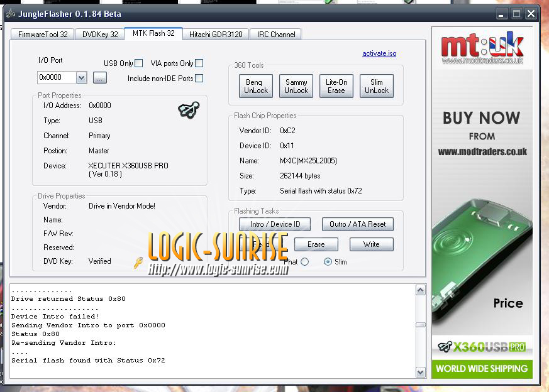Click the Erase flashing task button

click(316, 244)
